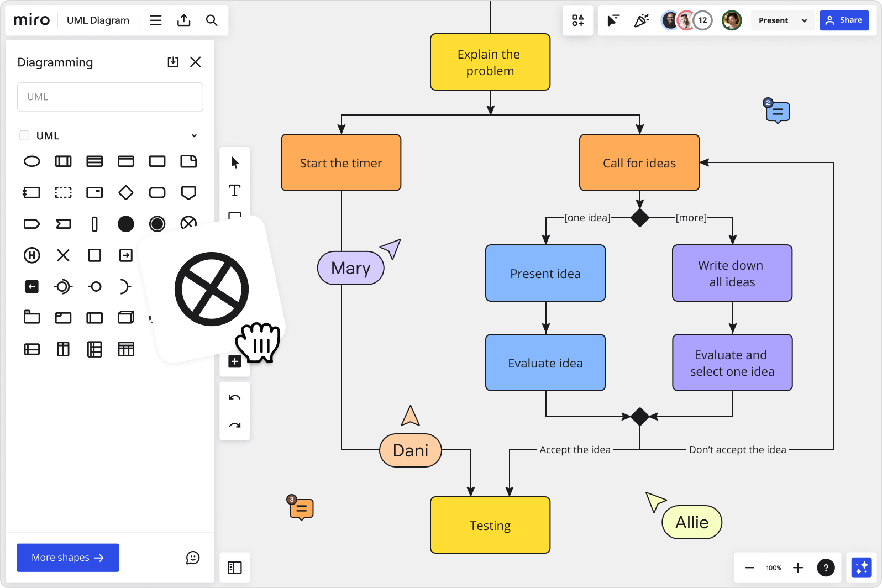882x588 pixels.
Task: Toggle the frames panel at bottom left
Action: (235, 568)
